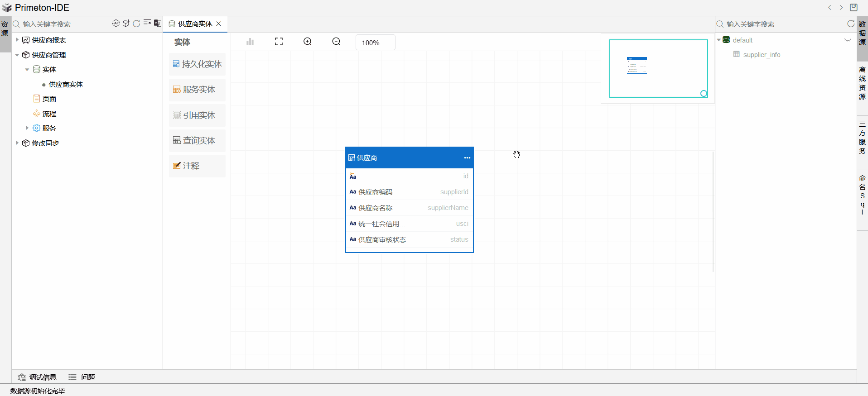Click the AI assistant icon in resource toolbar

click(116, 24)
